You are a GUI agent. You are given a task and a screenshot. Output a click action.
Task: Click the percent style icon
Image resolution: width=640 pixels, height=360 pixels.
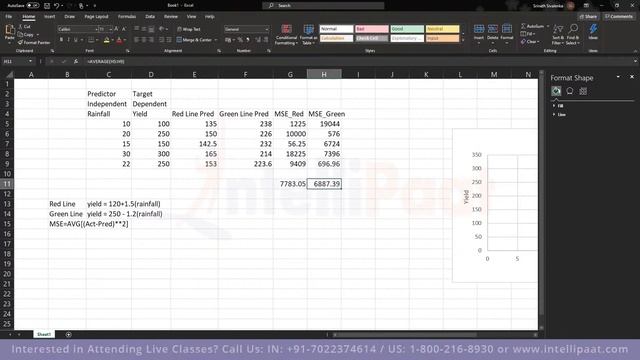point(240,40)
